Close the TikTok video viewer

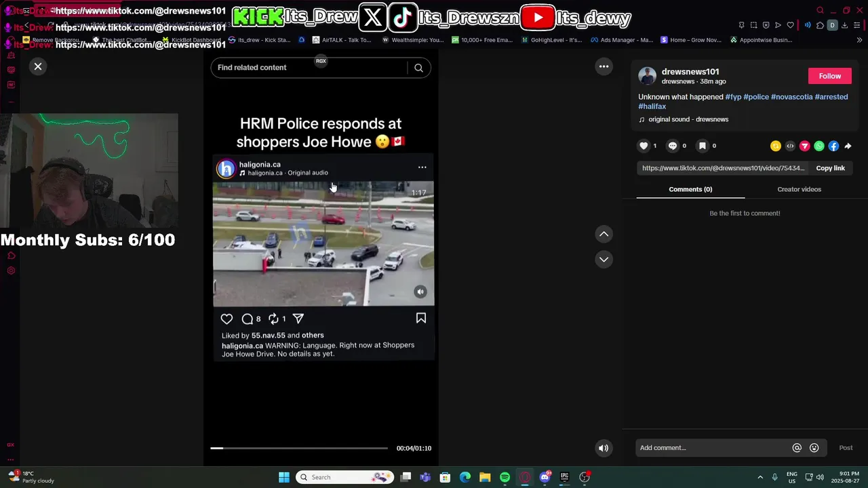pos(38,66)
